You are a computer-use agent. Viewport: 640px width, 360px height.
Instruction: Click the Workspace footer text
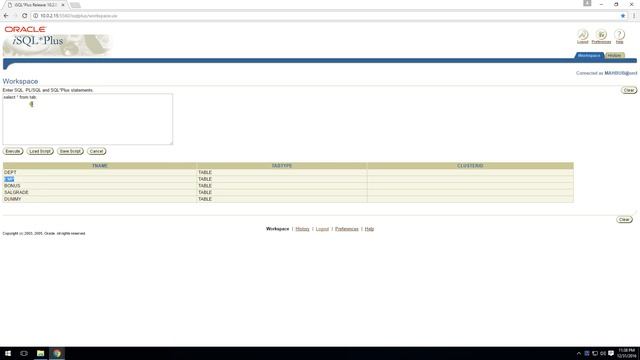277,229
